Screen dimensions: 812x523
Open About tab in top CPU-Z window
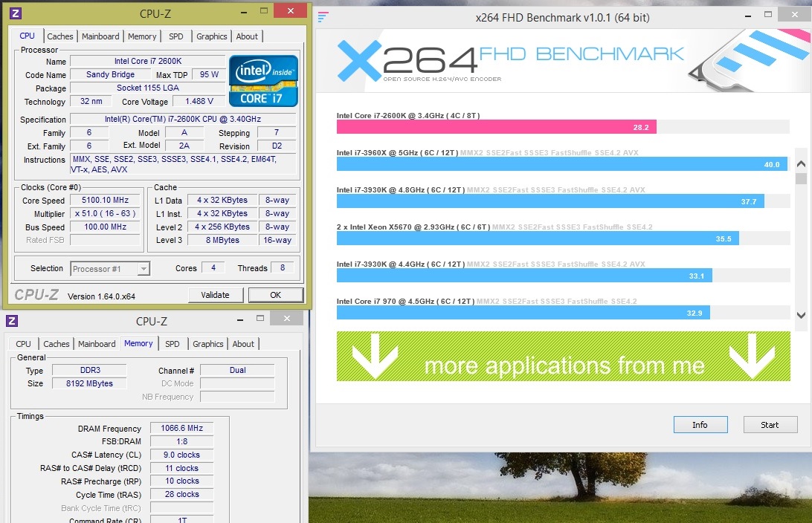point(247,36)
